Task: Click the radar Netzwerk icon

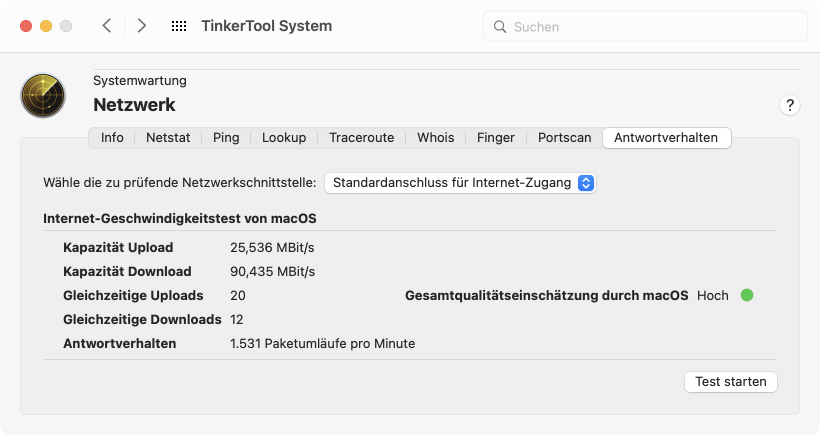Action: [43, 95]
